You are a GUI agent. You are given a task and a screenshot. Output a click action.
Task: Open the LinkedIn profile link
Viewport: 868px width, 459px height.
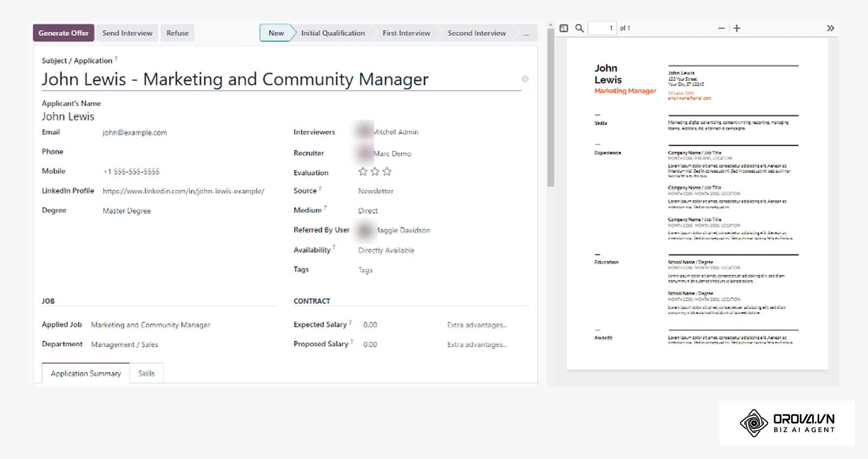pyautogui.click(x=183, y=191)
